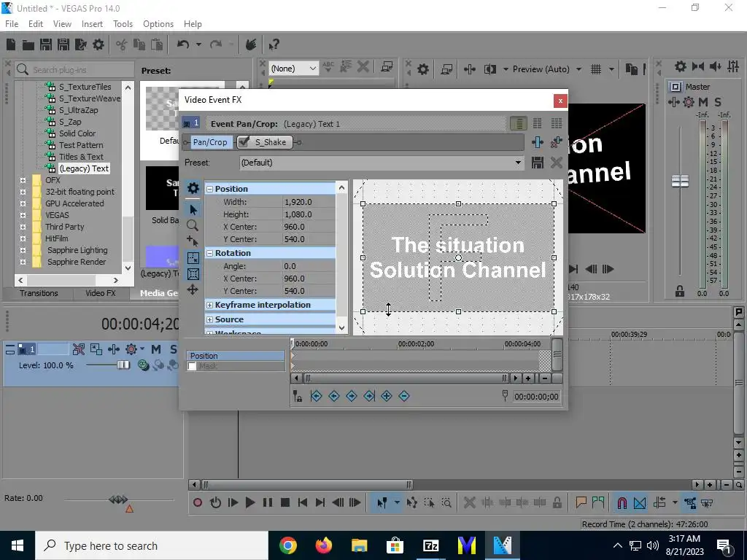Select the Pan/Crop button in FX chain
The image size is (747, 560).
pos(210,142)
